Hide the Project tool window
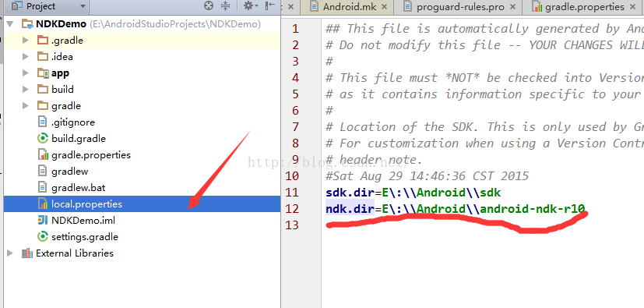 (x=270, y=5)
